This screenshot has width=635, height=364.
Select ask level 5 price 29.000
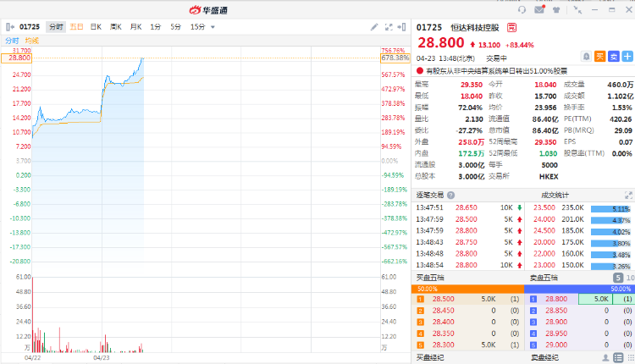(x=556, y=345)
